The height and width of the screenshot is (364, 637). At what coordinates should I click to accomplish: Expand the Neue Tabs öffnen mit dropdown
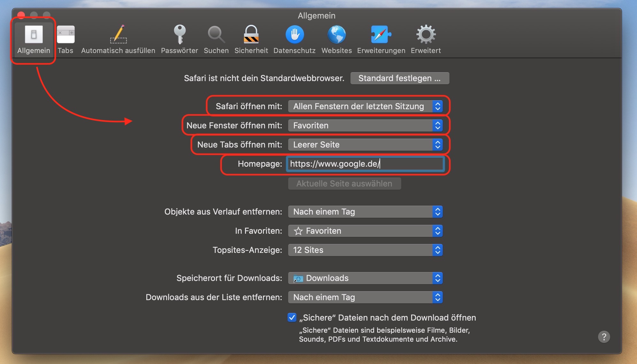(x=365, y=145)
